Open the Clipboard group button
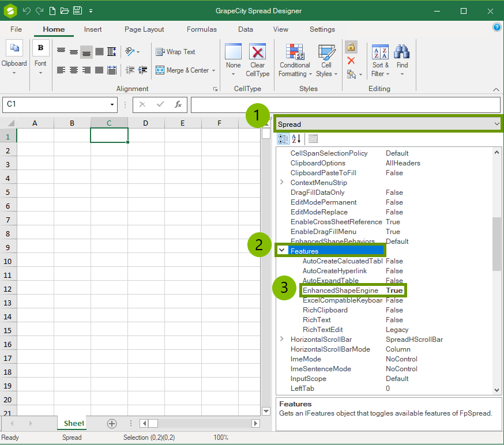 click(14, 58)
